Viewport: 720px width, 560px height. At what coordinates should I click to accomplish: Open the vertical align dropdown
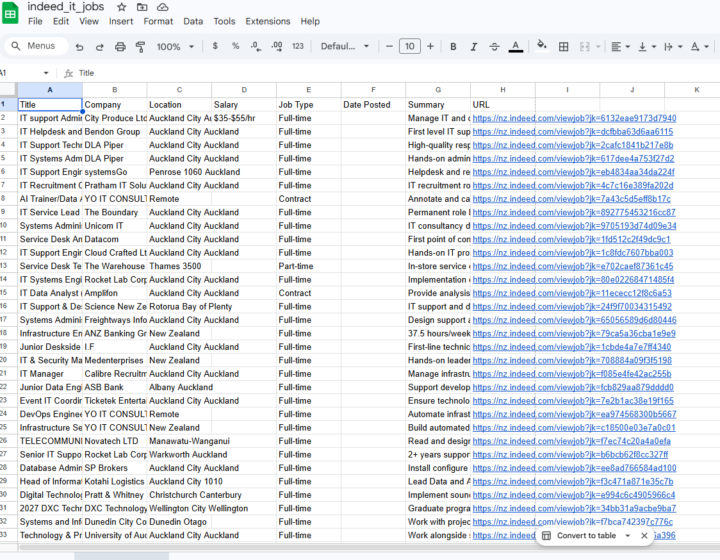coord(647,46)
